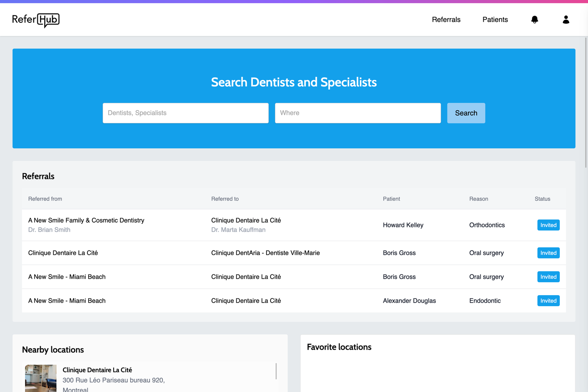
Task: Focus the Where location field
Action: click(358, 113)
